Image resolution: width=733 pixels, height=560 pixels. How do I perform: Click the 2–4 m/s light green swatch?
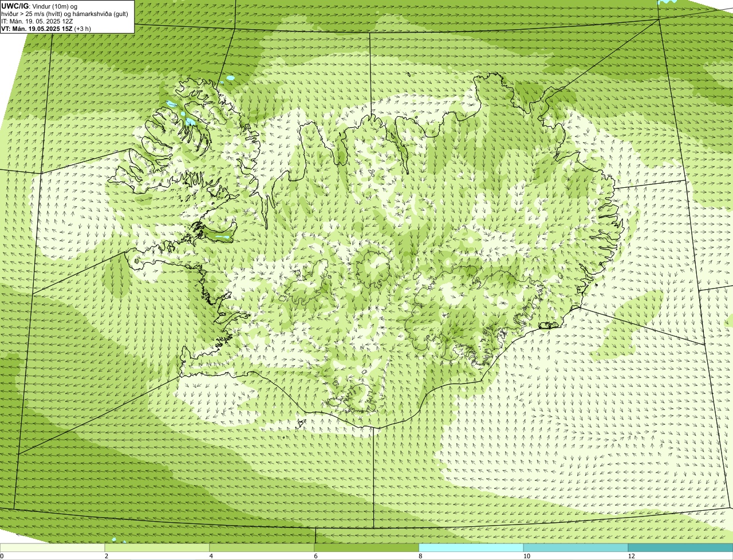pyautogui.click(x=157, y=547)
